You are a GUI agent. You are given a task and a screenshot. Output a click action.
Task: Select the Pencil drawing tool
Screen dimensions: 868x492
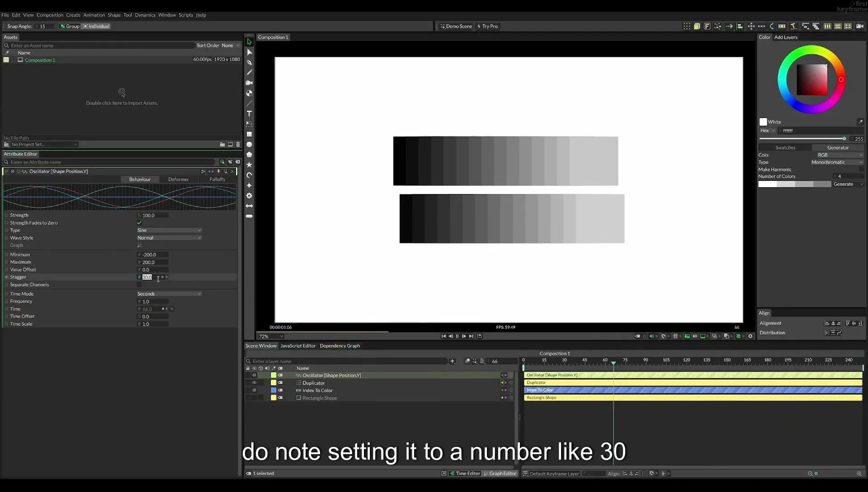[x=249, y=72]
